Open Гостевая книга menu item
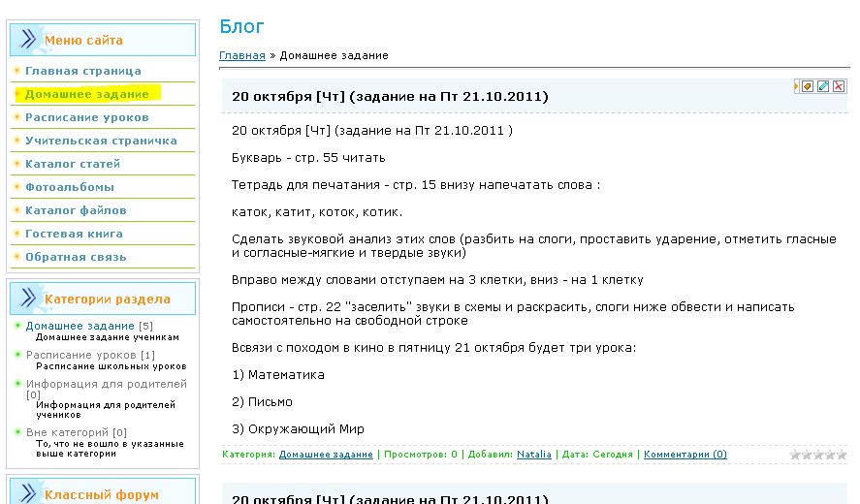 pos(74,234)
